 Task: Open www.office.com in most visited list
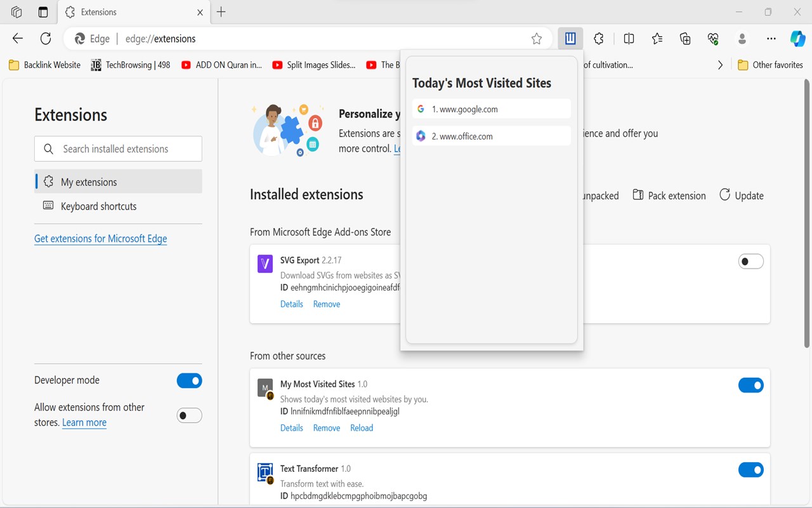click(492, 136)
